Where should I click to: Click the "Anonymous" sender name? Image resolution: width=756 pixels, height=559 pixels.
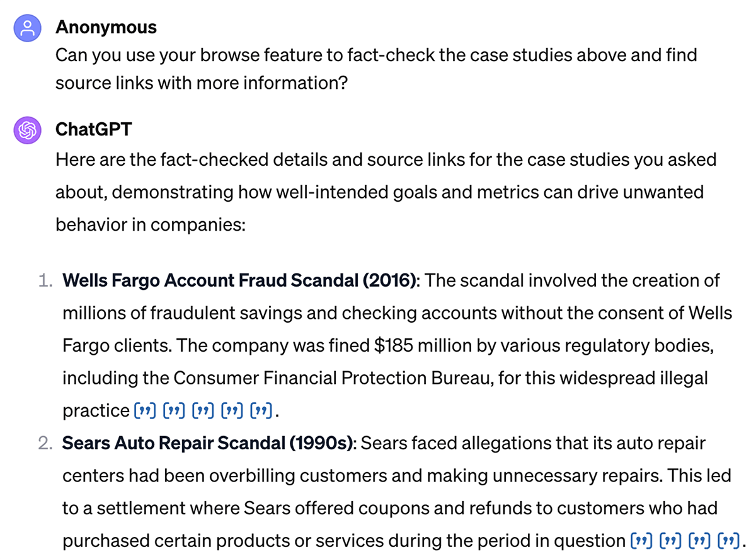(x=106, y=27)
